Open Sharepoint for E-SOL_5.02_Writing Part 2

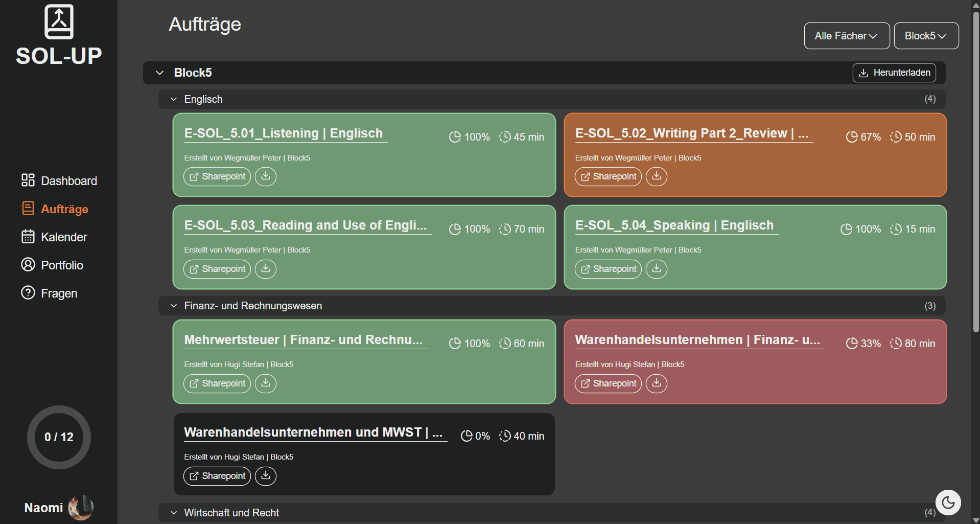tap(608, 176)
